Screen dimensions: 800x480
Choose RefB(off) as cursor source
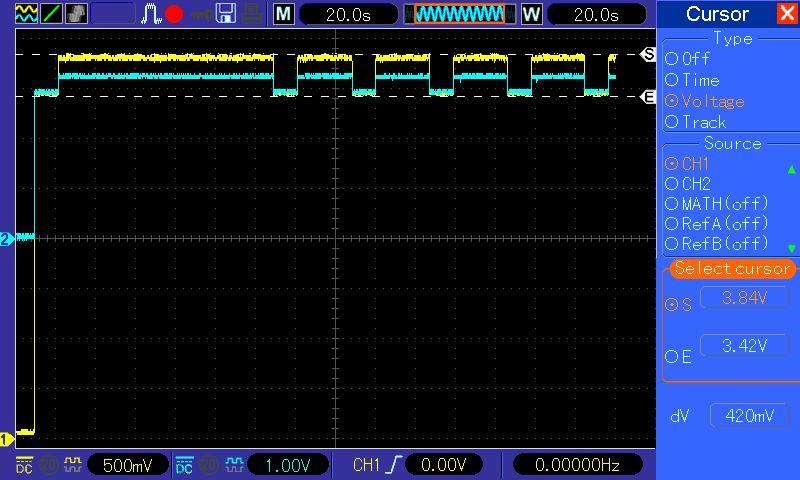[716, 243]
